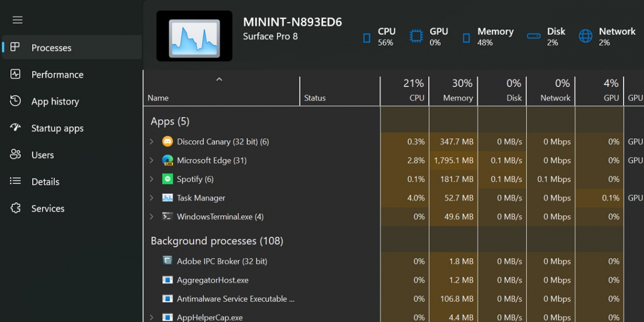Click the Startup apps gauge icon
Viewport: 644px width, 322px height.
15,128
